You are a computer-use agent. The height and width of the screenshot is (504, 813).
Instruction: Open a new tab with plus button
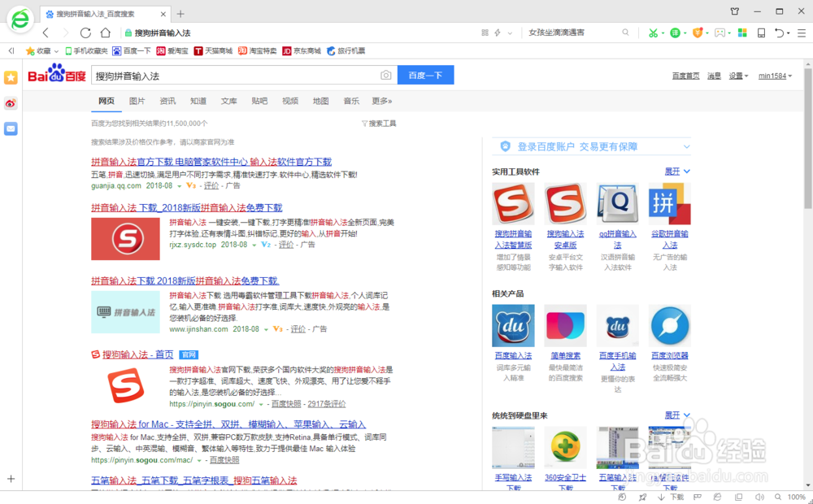[180, 14]
